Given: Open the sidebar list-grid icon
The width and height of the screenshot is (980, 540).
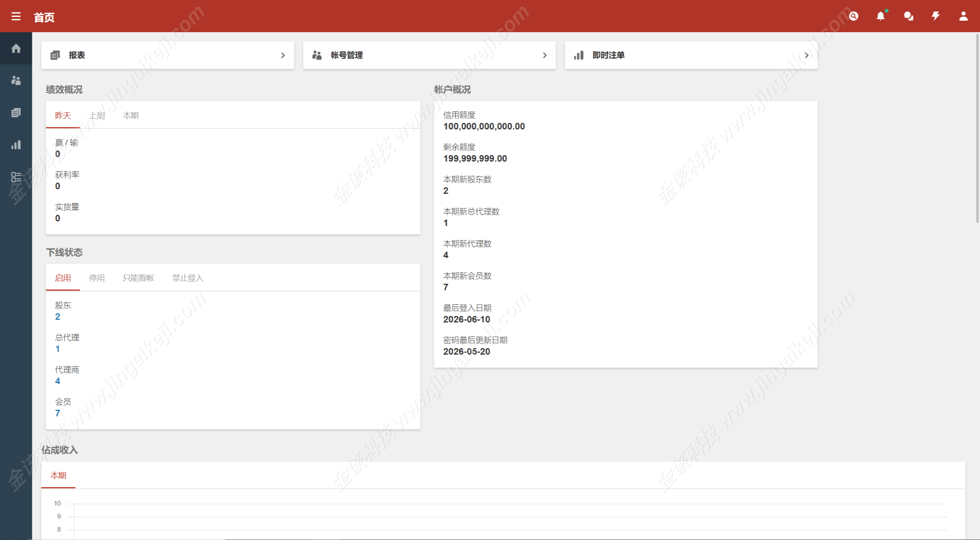Looking at the screenshot, I should pos(16,177).
